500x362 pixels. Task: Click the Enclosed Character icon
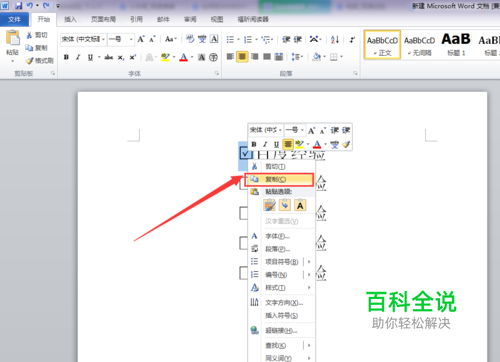(213, 57)
